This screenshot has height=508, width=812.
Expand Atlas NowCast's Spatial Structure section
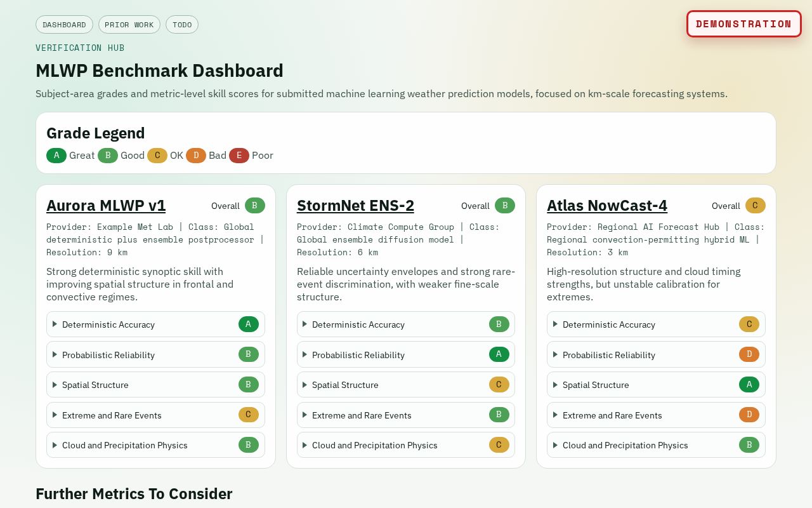pos(656,385)
